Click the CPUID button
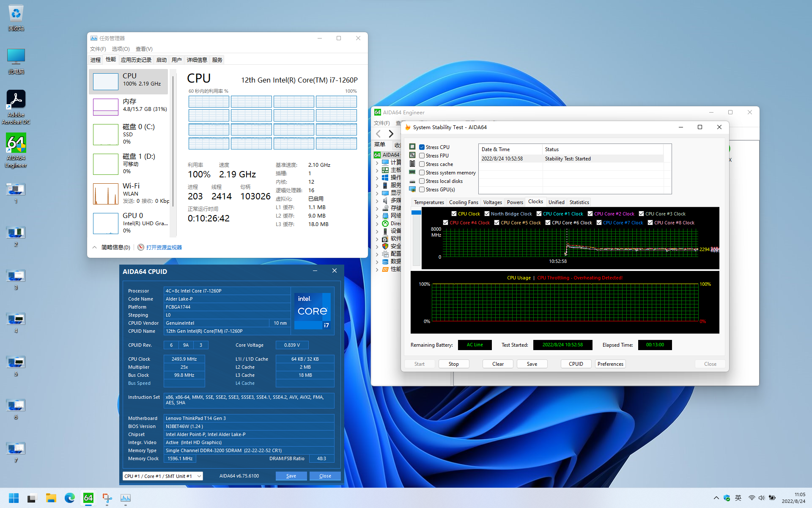The image size is (812, 508). tap(576, 364)
